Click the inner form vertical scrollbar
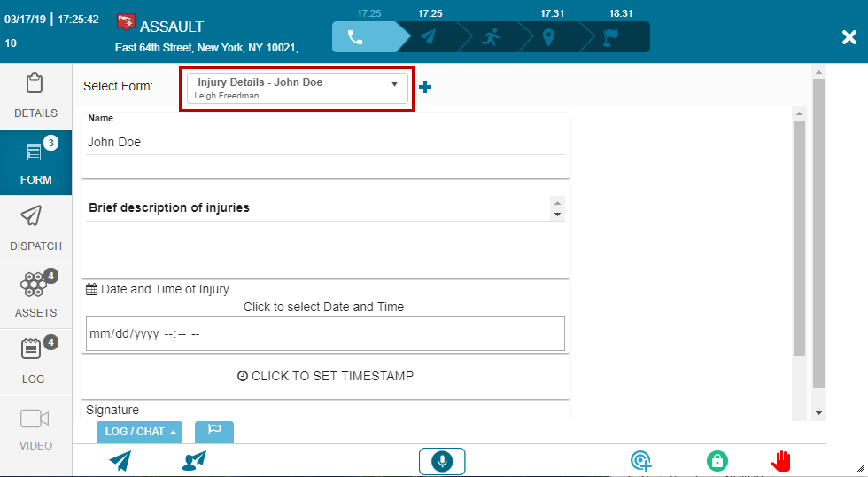 (x=799, y=238)
